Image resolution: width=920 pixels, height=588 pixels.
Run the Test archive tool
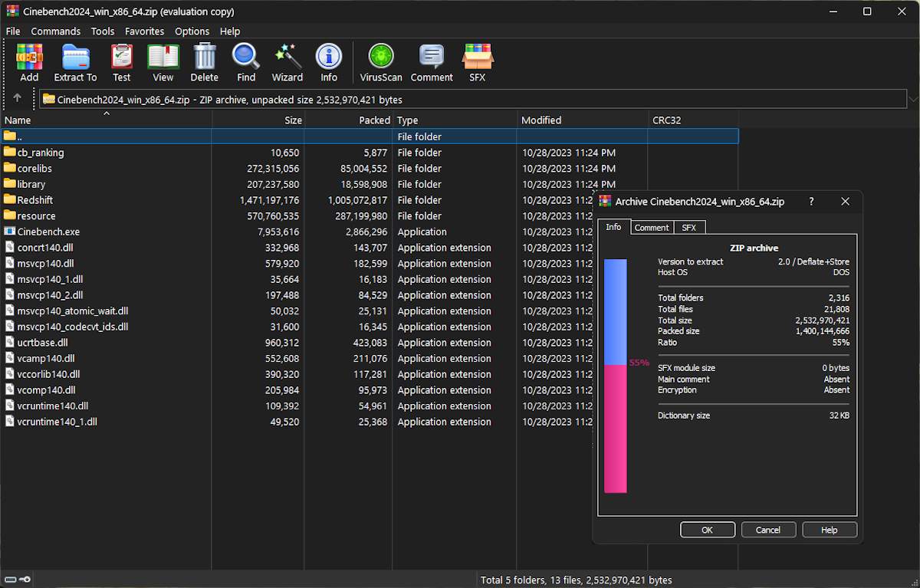coord(121,63)
